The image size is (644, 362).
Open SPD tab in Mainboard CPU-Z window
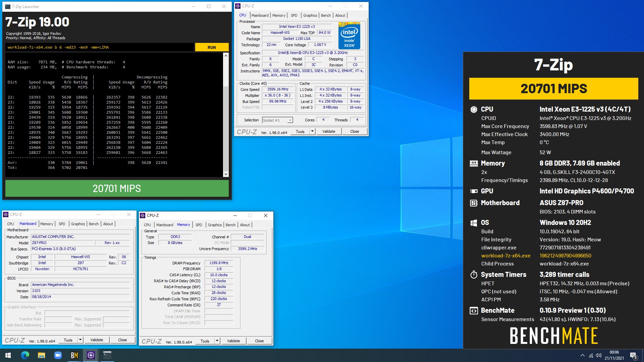coord(62,224)
